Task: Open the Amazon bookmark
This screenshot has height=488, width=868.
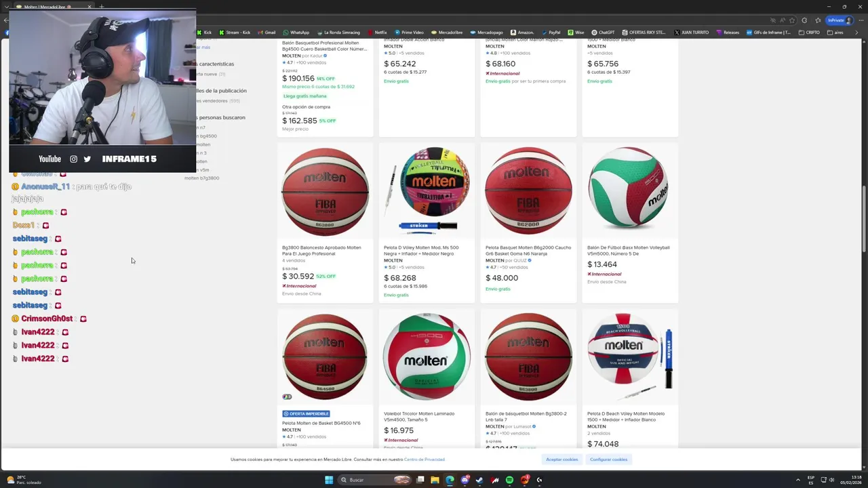Action: coord(522,32)
